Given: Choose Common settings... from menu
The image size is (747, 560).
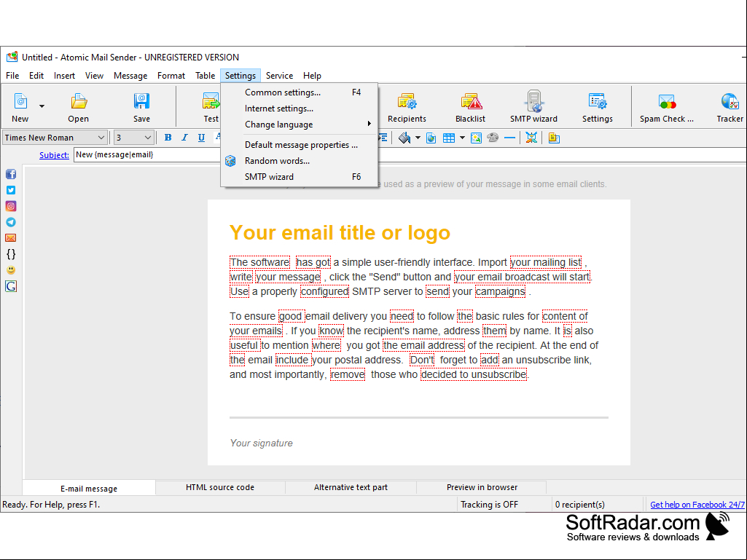Looking at the screenshot, I should click(300, 92).
